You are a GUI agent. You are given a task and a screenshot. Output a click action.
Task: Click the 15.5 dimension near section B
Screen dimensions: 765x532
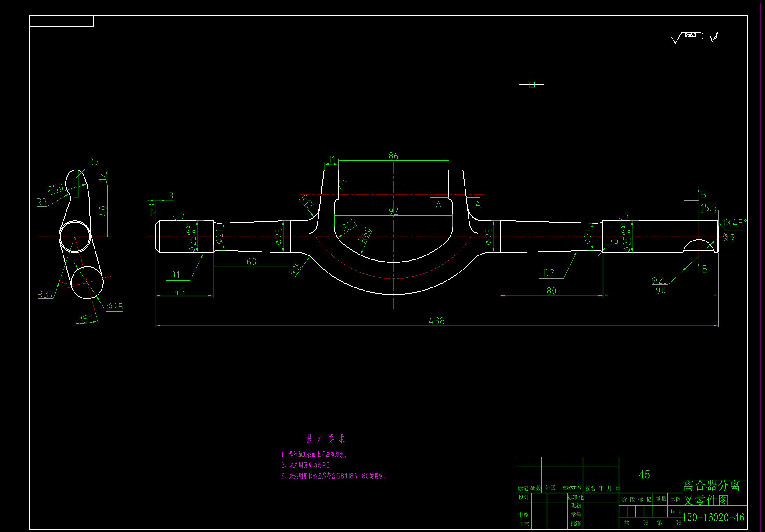(x=708, y=208)
